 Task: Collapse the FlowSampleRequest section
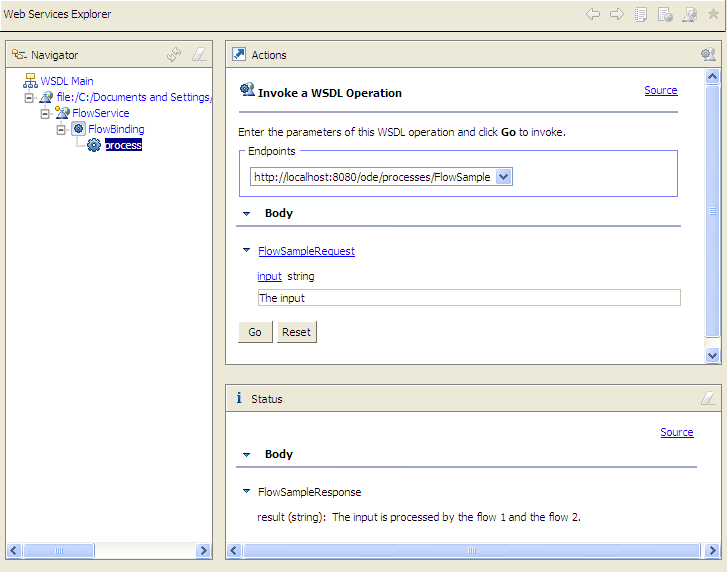tap(246, 250)
